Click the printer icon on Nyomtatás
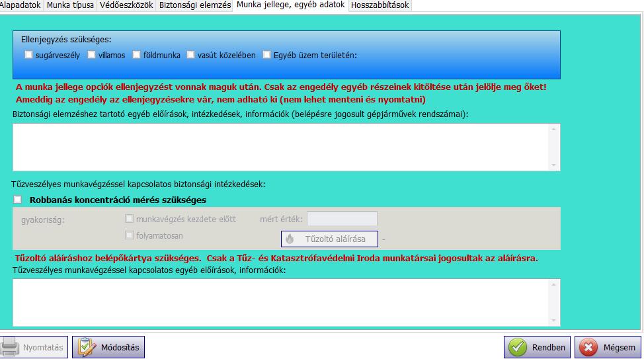This screenshot has width=644, height=359. point(9,347)
